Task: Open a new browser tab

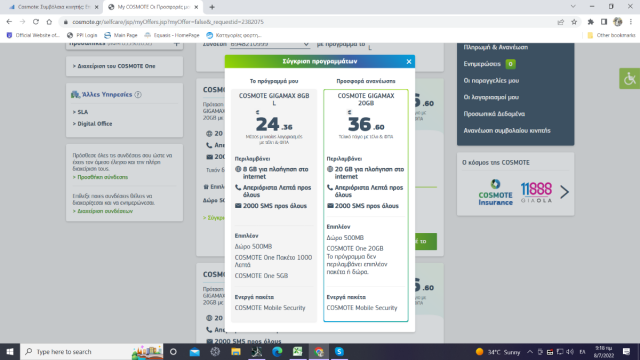Action: (x=212, y=7)
